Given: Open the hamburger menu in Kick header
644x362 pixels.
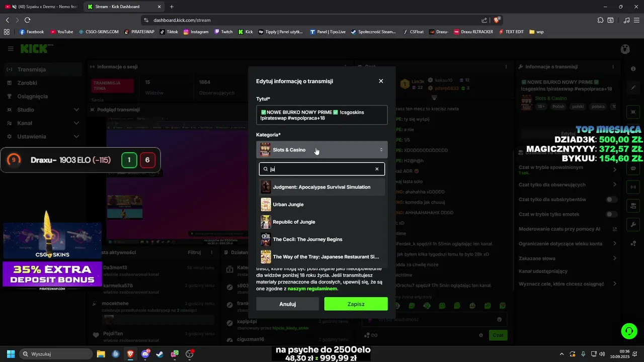Looking at the screenshot, I should click(x=11, y=49).
